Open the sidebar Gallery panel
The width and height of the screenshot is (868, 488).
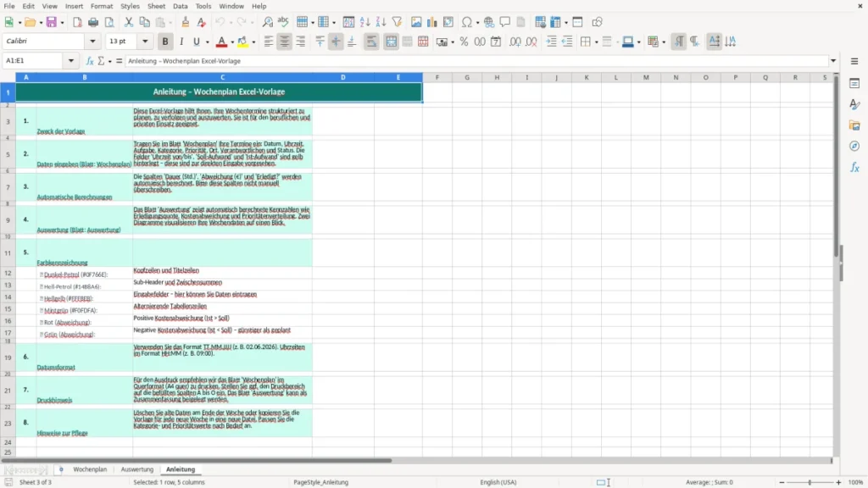point(854,125)
